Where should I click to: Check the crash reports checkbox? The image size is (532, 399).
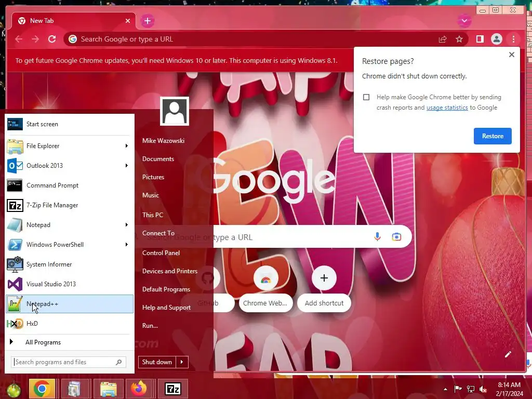[x=366, y=97]
